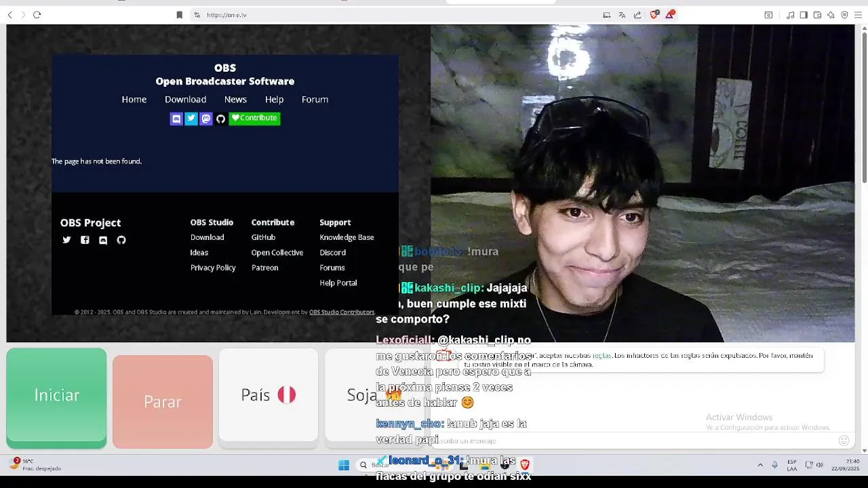Go forward with the browser forward arrow
Viewport: 868px width, 488px height.
point(23,15)
